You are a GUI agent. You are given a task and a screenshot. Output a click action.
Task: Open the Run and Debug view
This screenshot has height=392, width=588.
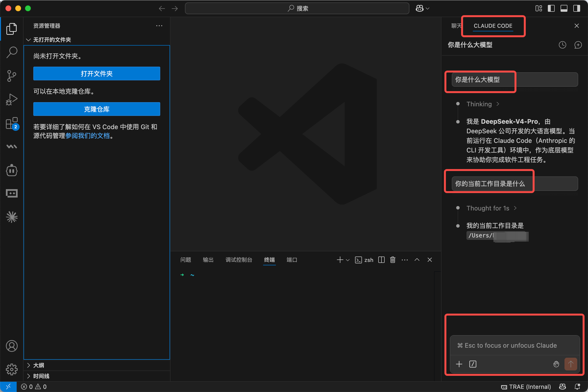click(12, 99)
